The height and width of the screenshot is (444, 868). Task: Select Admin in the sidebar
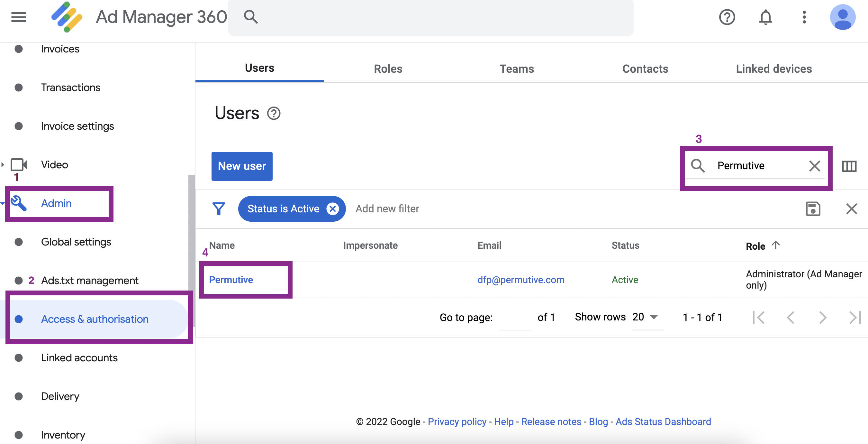click(56, 203)
